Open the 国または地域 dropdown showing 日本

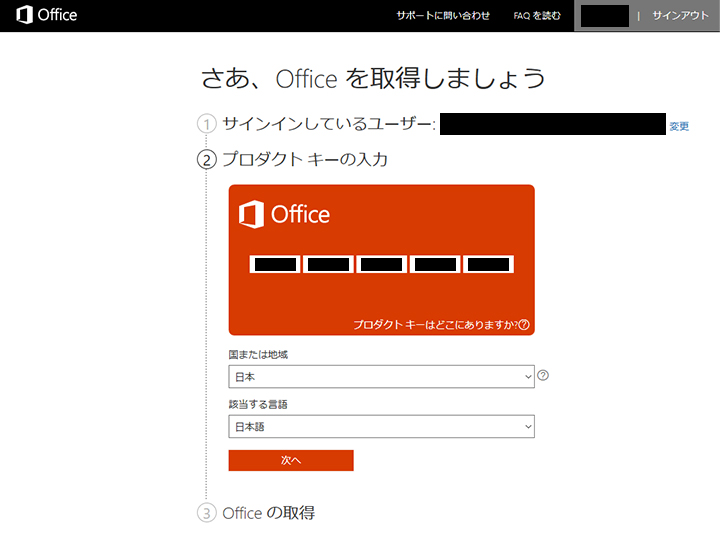(382, 376)
